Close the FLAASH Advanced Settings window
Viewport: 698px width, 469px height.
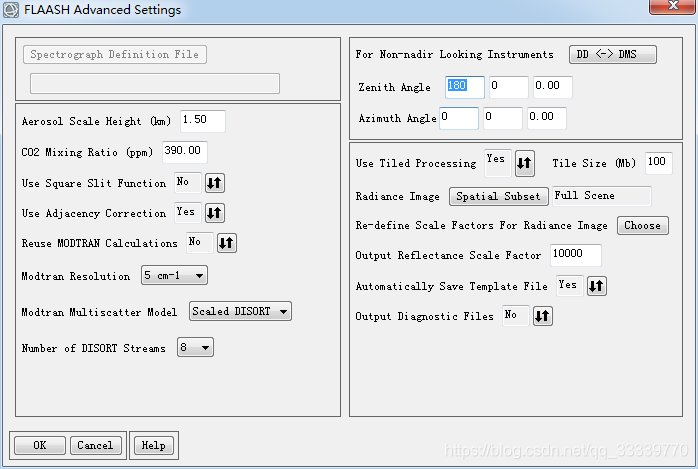(x=672, y=7)
